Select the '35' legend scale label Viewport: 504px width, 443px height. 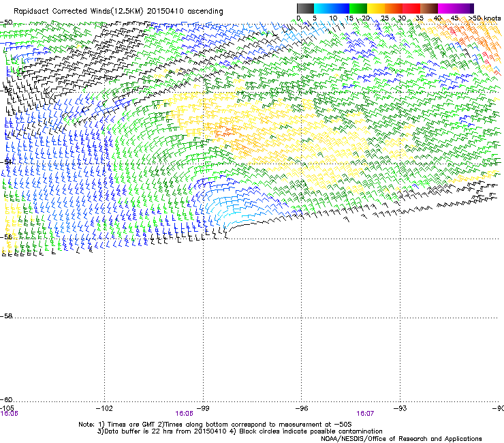click(420, 18)
